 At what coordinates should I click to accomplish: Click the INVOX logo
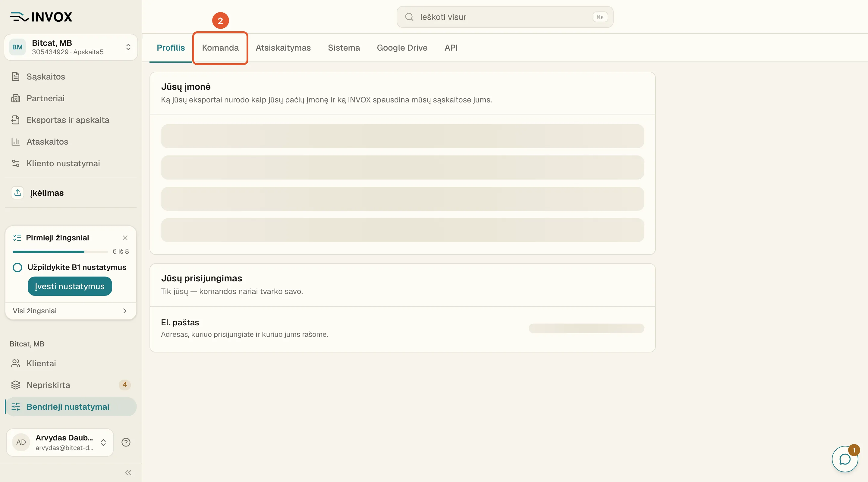[41, 17]
